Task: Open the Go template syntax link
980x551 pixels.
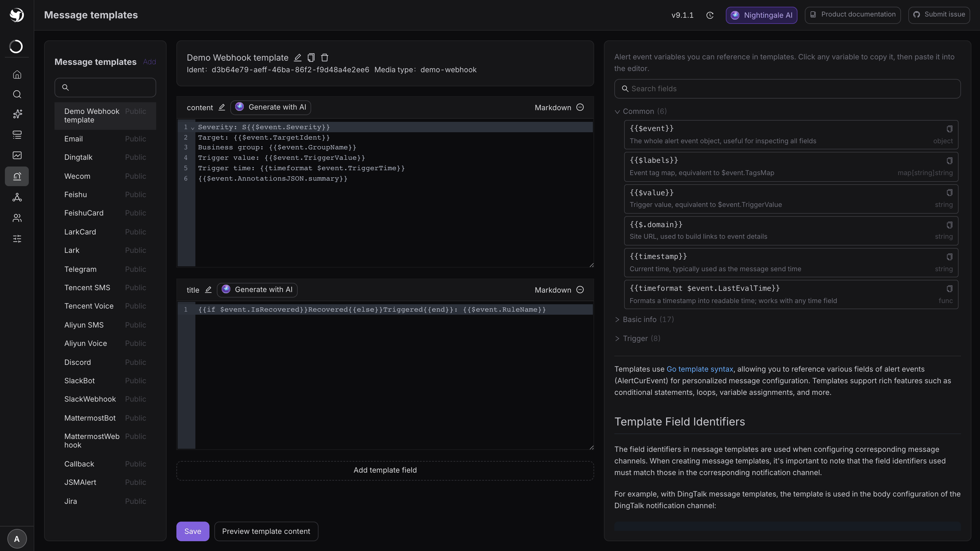Action: pyautogui.click(x=699, y=369)
